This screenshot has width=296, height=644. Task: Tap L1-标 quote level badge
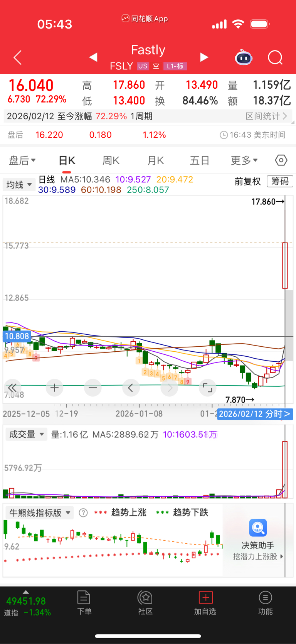coord(175,66)
